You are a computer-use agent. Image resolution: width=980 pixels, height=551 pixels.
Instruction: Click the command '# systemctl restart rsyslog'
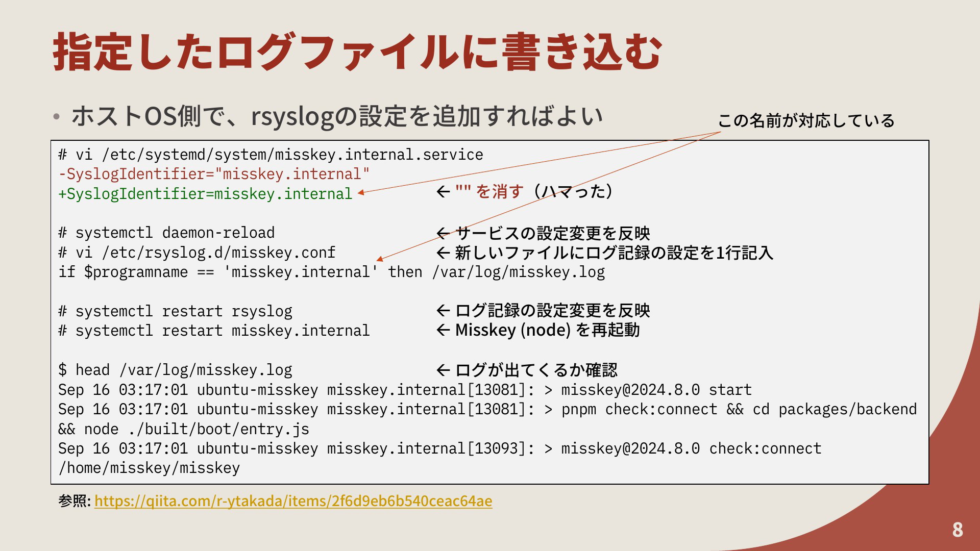coord(175,311)
